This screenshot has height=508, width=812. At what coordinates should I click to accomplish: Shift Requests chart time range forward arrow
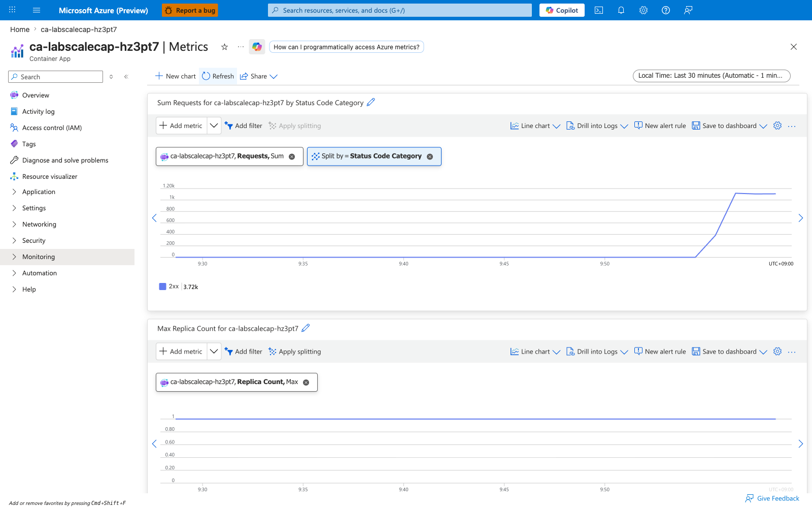click(x=800, y=218)
